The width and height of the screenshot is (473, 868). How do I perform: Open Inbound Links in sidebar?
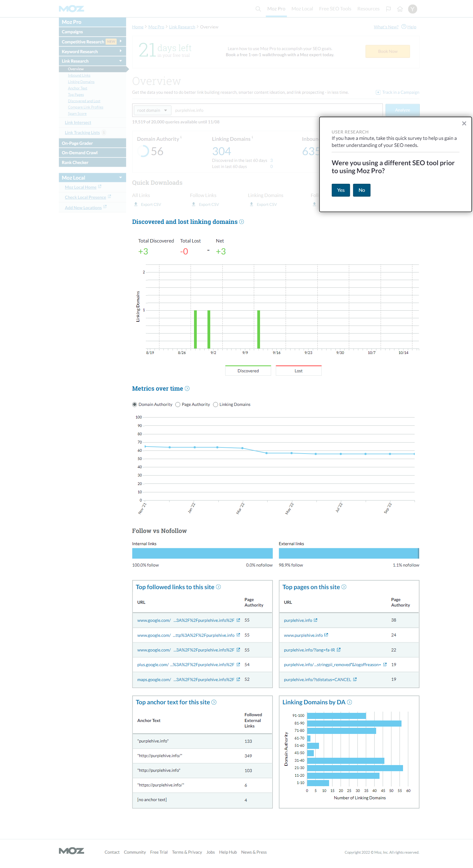79,75
